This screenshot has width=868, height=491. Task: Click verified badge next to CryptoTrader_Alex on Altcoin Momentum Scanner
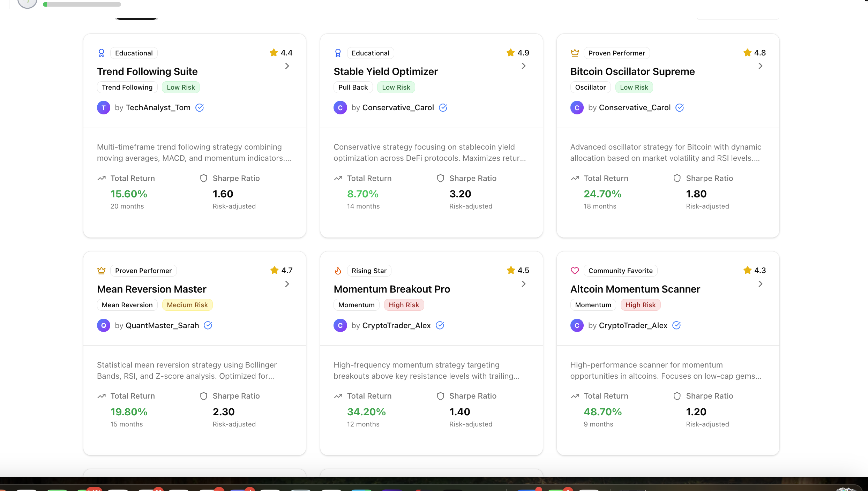tap(676, 325)
